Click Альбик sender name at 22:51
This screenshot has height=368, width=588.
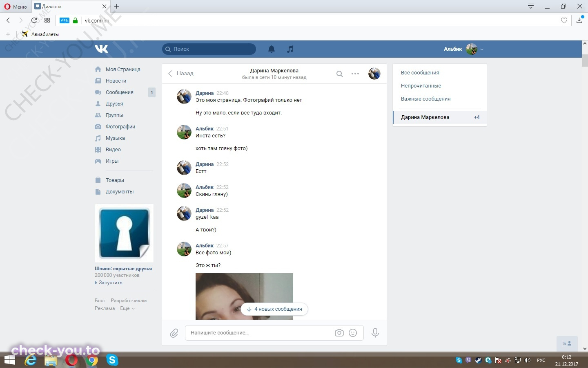pos(205,129)
